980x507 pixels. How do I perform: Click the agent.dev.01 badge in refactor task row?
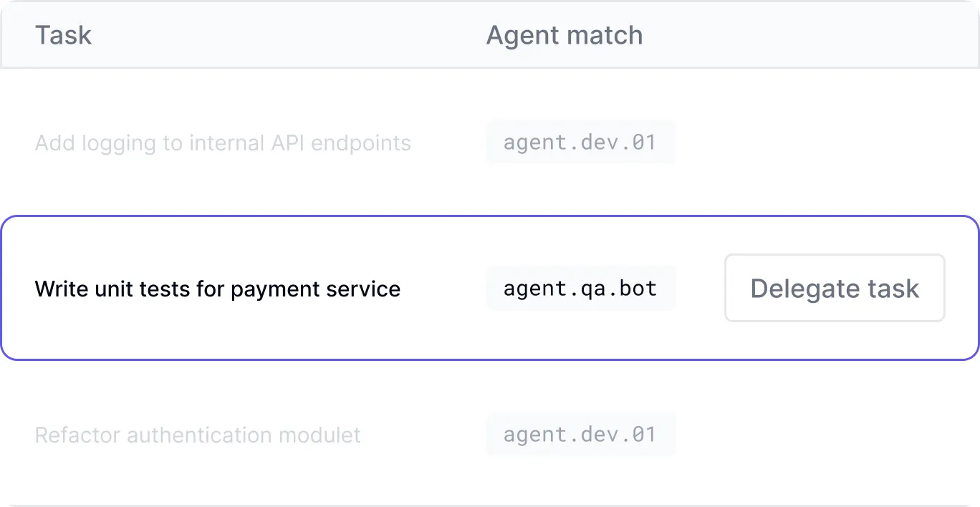[x=580, y=435]
